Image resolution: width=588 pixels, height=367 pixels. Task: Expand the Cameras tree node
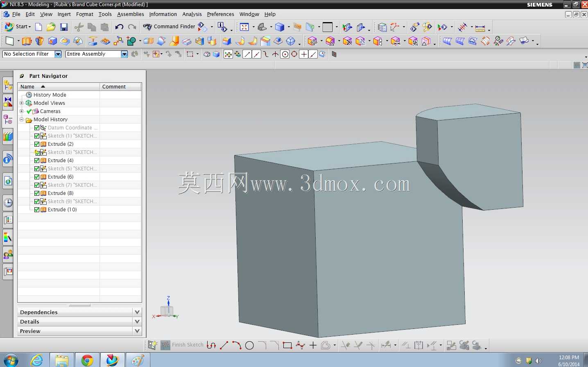[x=22, y=111]
